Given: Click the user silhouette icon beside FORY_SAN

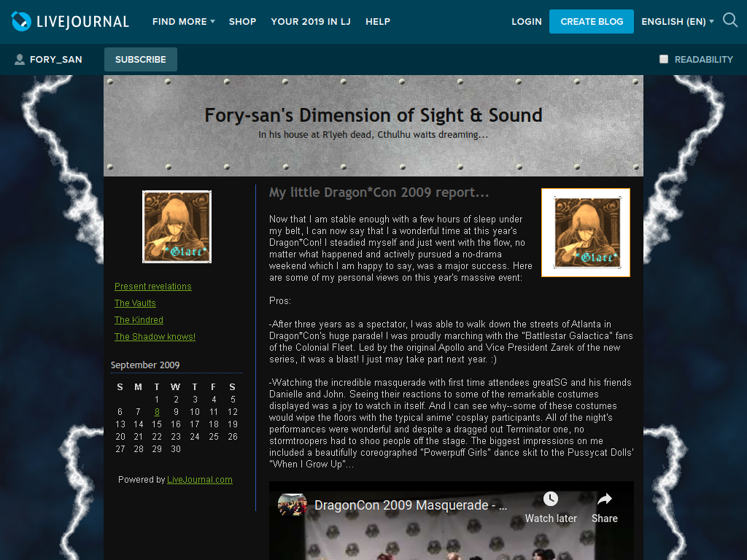Looking at the screenshot, I should [20, 60].
